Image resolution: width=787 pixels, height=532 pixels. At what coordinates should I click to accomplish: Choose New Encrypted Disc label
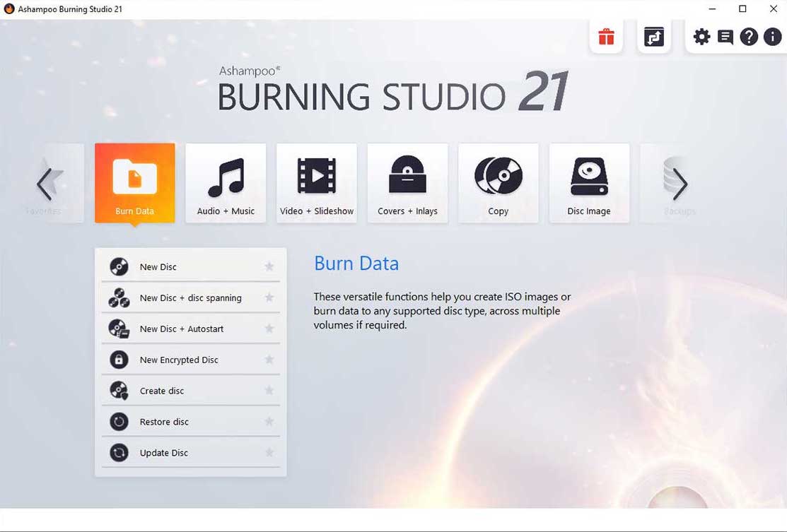pos(179,360)
